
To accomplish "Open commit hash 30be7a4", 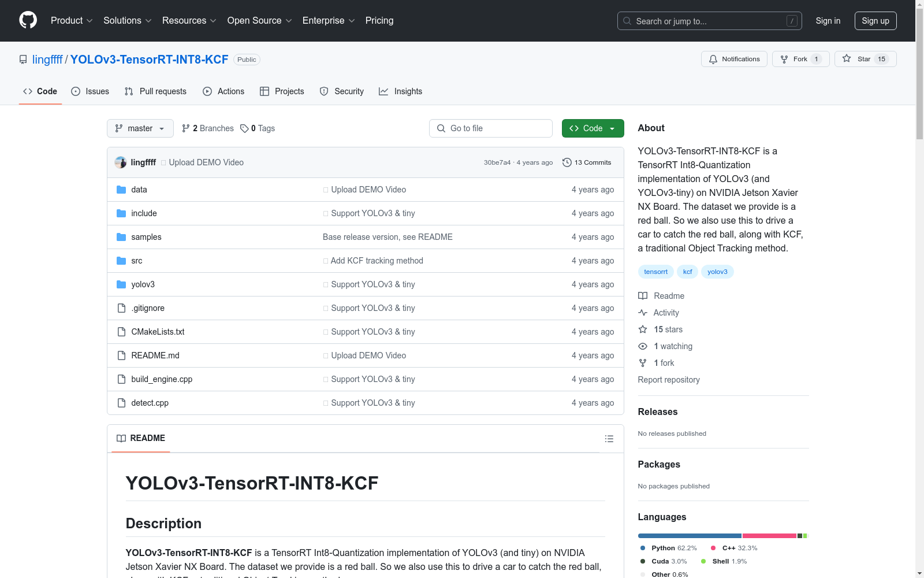I will (x=497, y=162).
